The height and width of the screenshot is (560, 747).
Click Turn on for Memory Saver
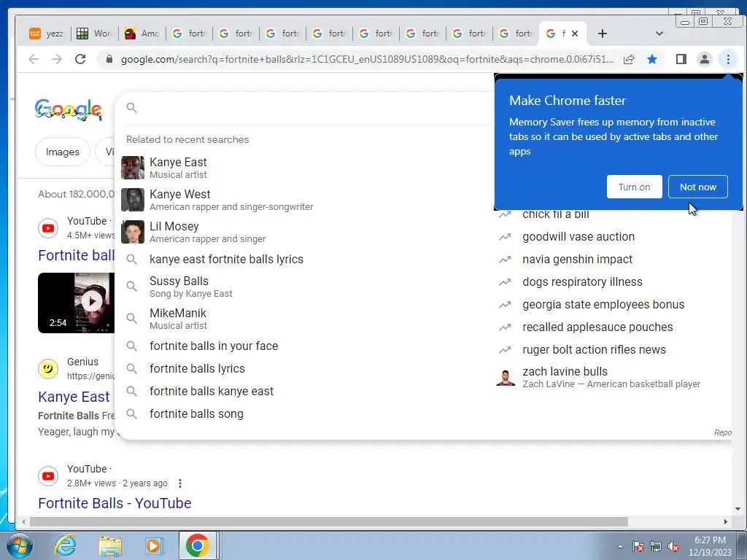634,187
